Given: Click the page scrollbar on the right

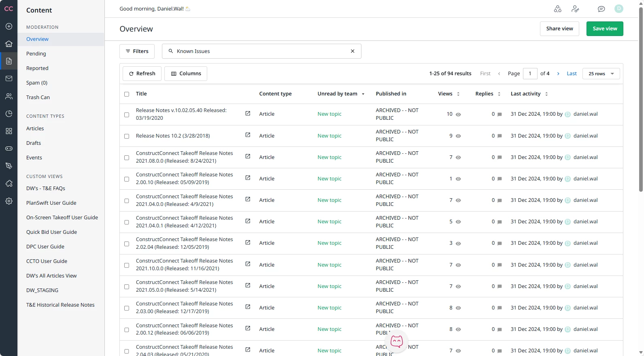Looking at the screenshot, I should coord(641,99).
